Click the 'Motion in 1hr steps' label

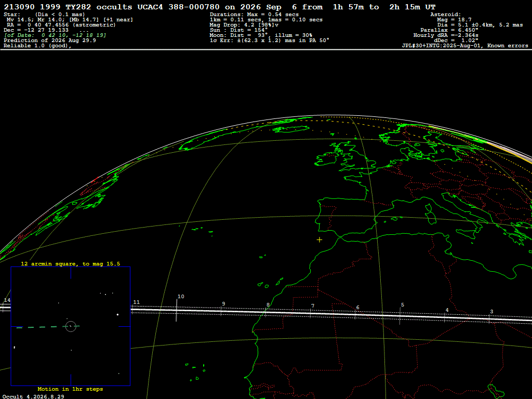[x=70, y=389]
